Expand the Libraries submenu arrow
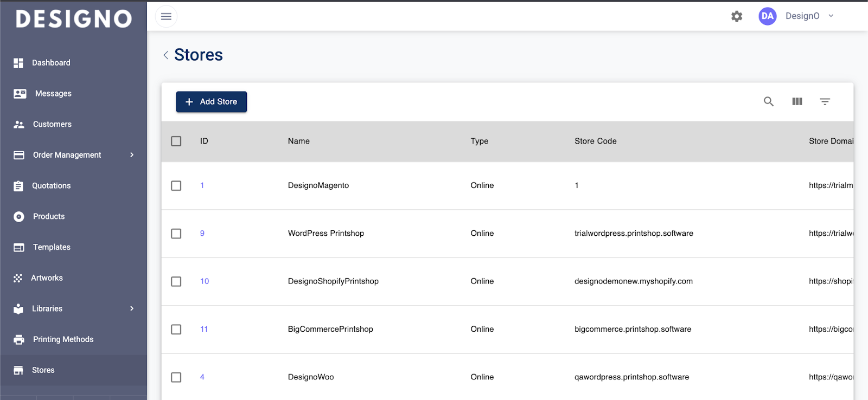Screen dimensions: 868x400 click(131, 308)
